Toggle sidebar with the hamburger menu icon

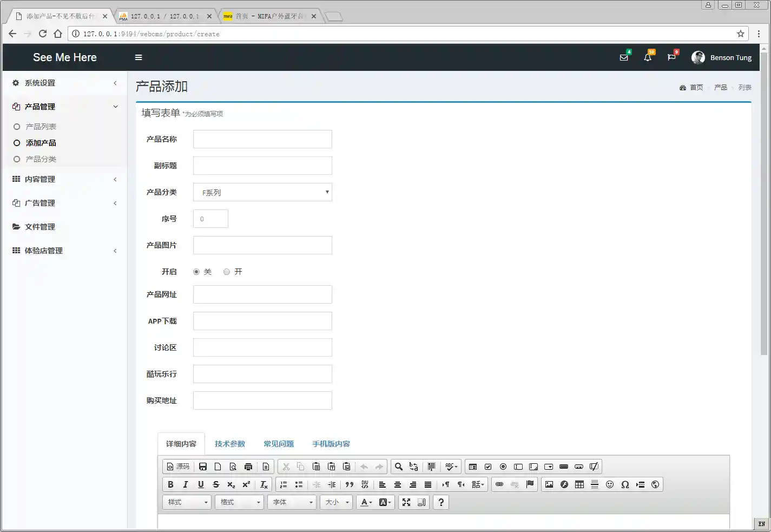(x=139, y=57)
